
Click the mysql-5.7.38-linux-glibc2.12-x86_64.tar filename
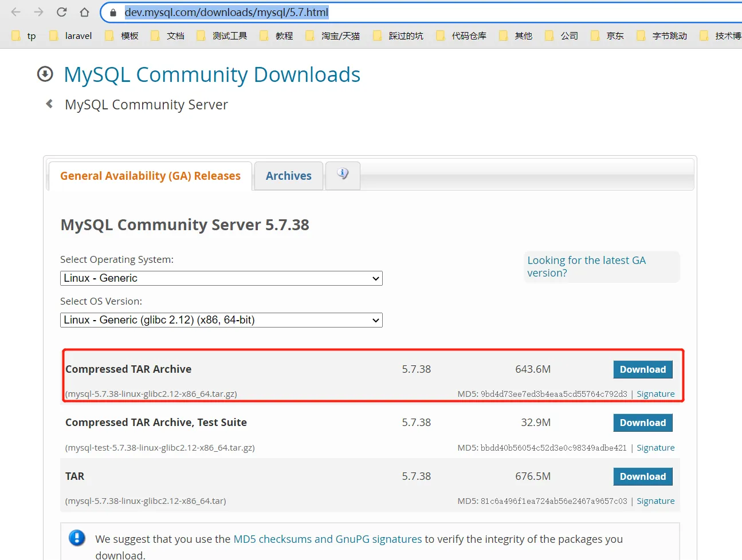click(146, 501)
